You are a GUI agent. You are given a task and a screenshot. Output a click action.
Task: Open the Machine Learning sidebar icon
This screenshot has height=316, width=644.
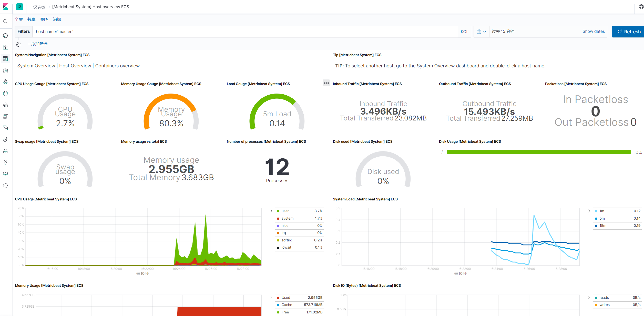[5, 93]
